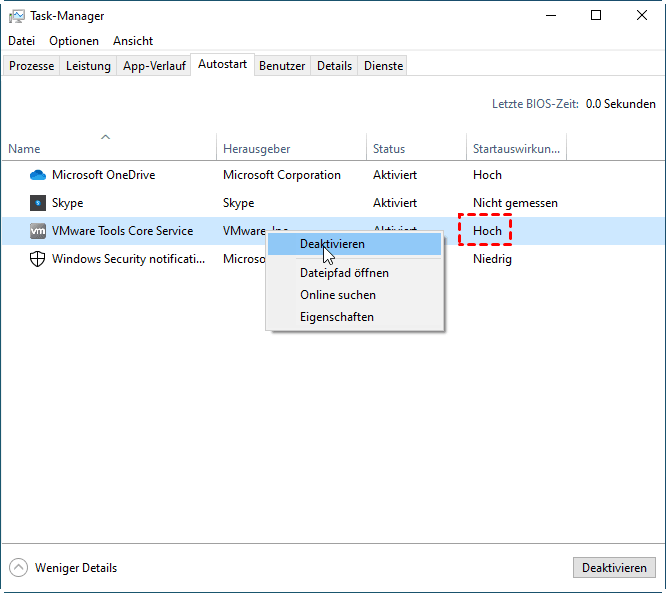The width and height of the screenshot is (666, 593).
Task: Click Hoch impact in OneDrive row
Action: 487,175
